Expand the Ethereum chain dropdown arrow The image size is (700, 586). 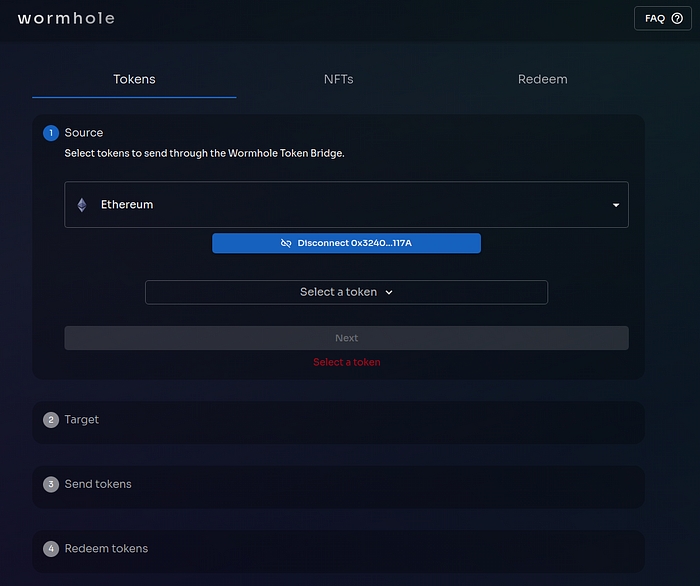click(x=616, y=205)
